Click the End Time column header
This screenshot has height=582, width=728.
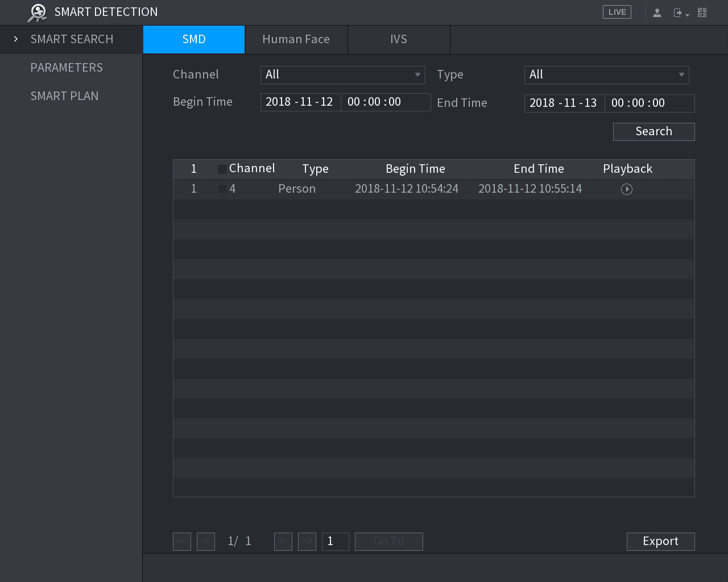point(539,169)
